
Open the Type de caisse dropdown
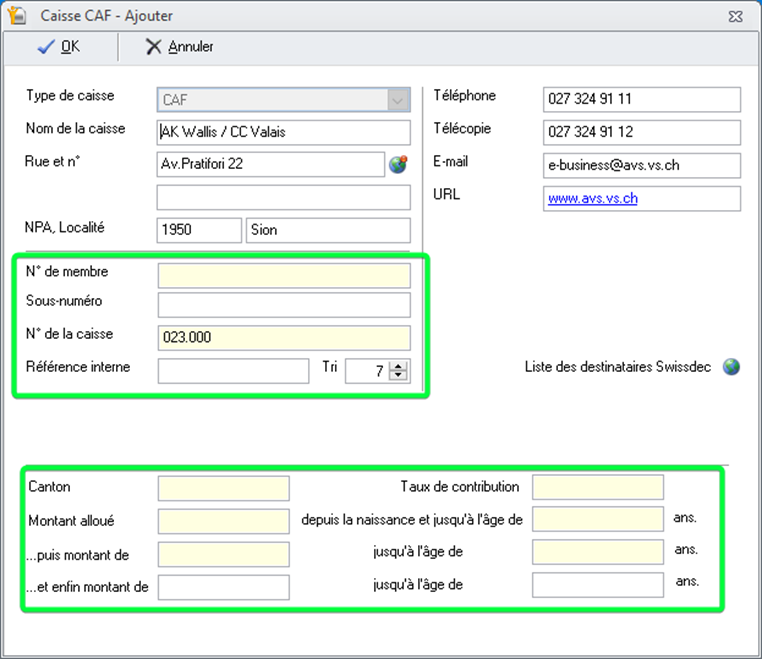pyautogui.click(x=398, y=100)
